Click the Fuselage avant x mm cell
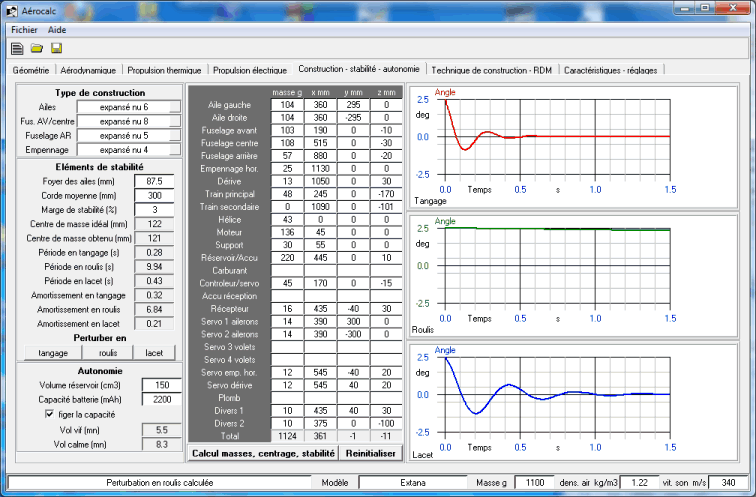756x497 pixels. 320,130
